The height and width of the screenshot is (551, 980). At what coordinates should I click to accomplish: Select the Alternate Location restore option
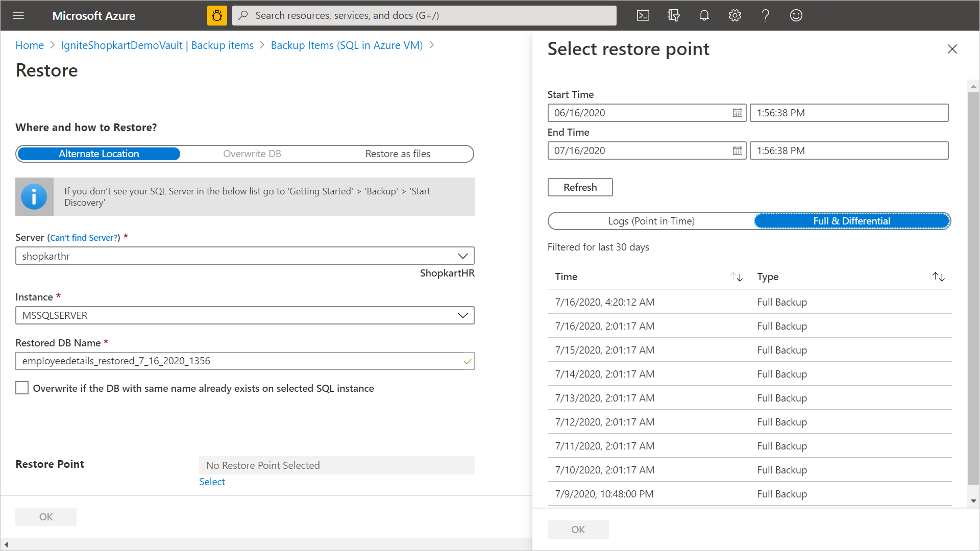(x=99, y=154)
